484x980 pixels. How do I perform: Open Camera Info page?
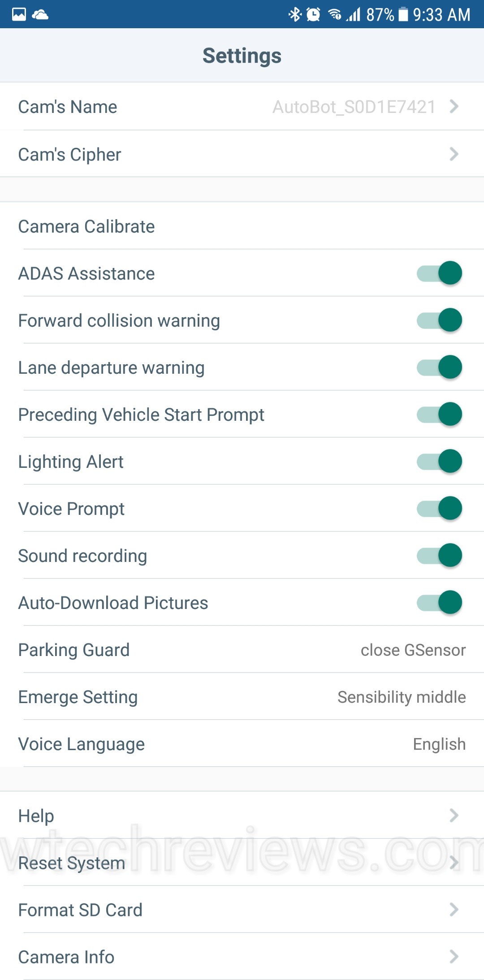coord(66,957)
